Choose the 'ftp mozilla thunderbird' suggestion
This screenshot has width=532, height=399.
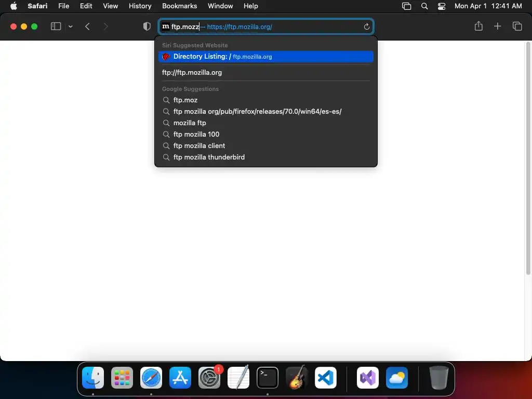(265, 157)
